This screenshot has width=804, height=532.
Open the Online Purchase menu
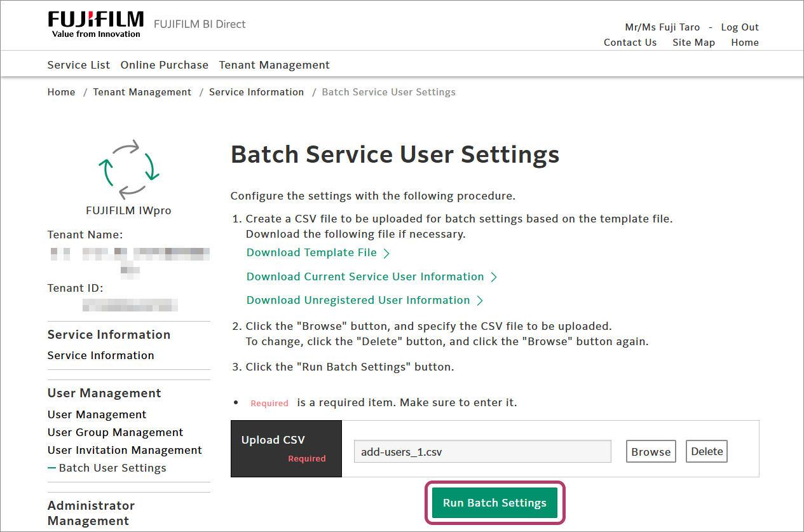(x=165, y=65)
